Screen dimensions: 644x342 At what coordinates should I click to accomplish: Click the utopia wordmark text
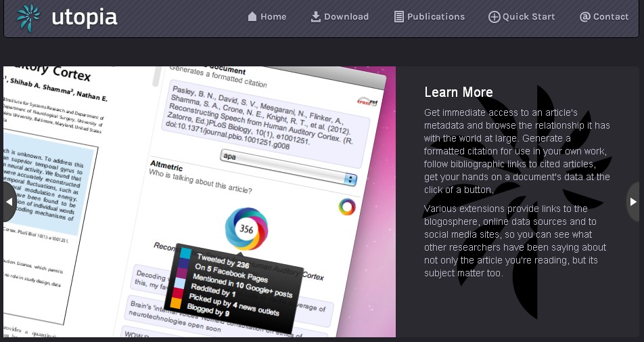point(85,18)
